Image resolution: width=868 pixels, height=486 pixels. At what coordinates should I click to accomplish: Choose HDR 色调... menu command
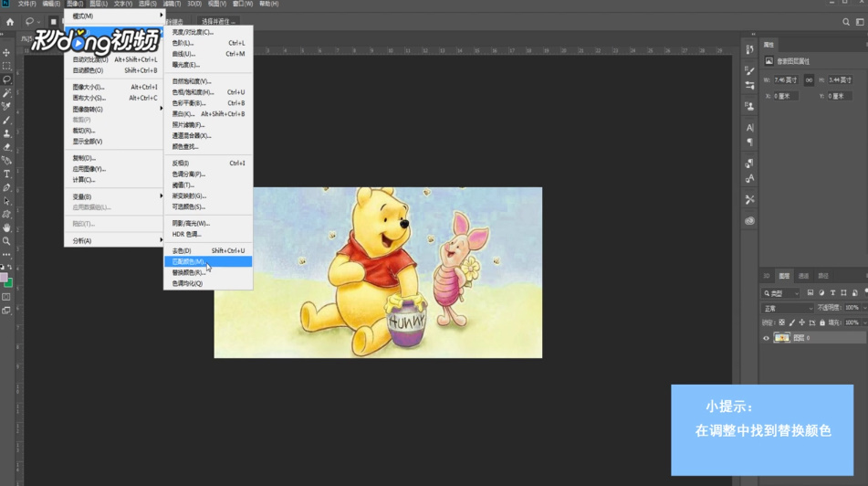(x=208, y=235)
